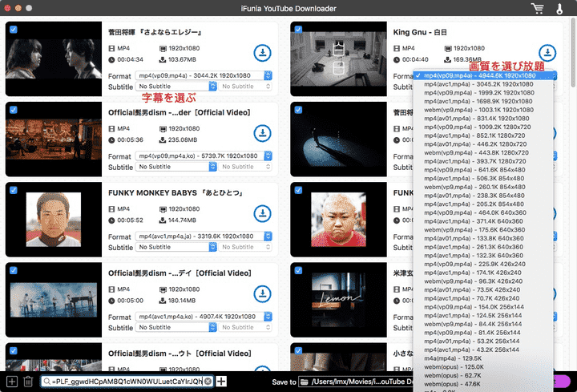Open the さよならエレジー video thumbnail
577x392 pixels.
(x=54, y=59)
